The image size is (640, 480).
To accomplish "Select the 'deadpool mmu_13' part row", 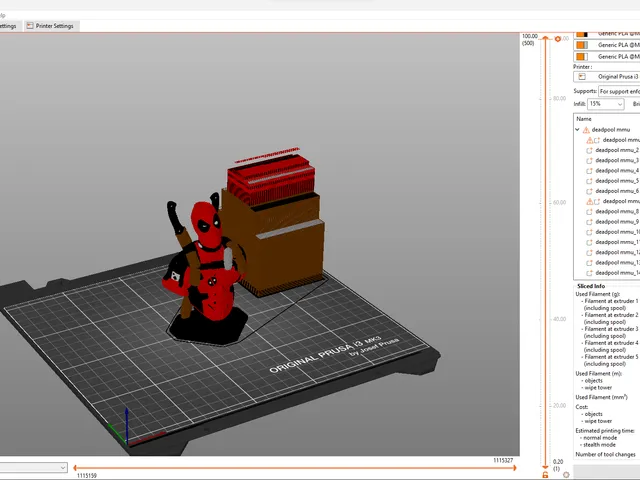I will tap(607, 262).
